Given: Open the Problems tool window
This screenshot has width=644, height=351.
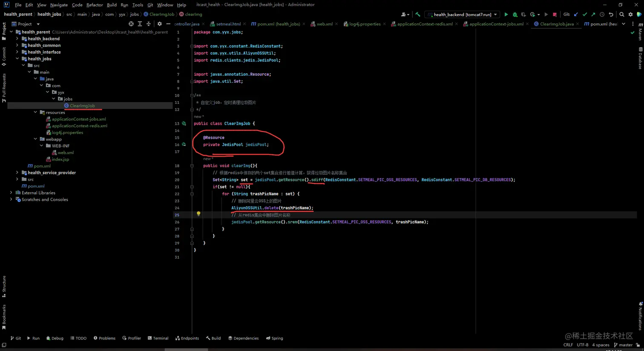Looking at the screenshot, I should (104, 338).
